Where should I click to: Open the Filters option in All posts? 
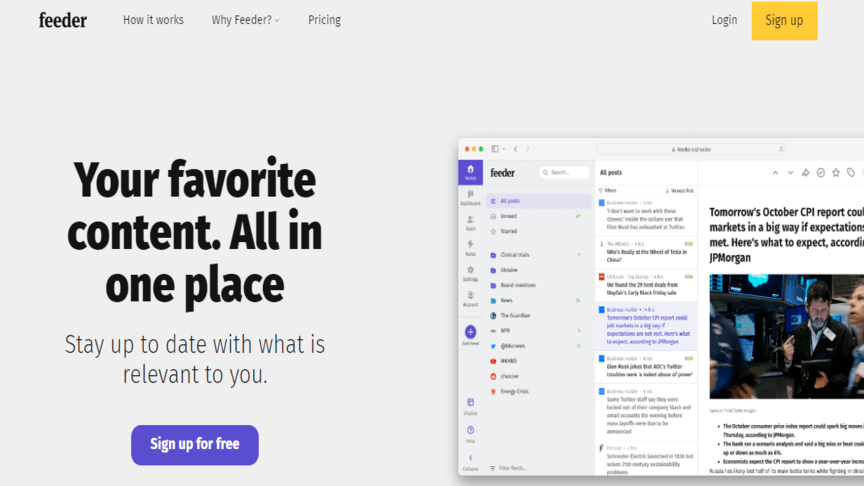coord(608,190)
